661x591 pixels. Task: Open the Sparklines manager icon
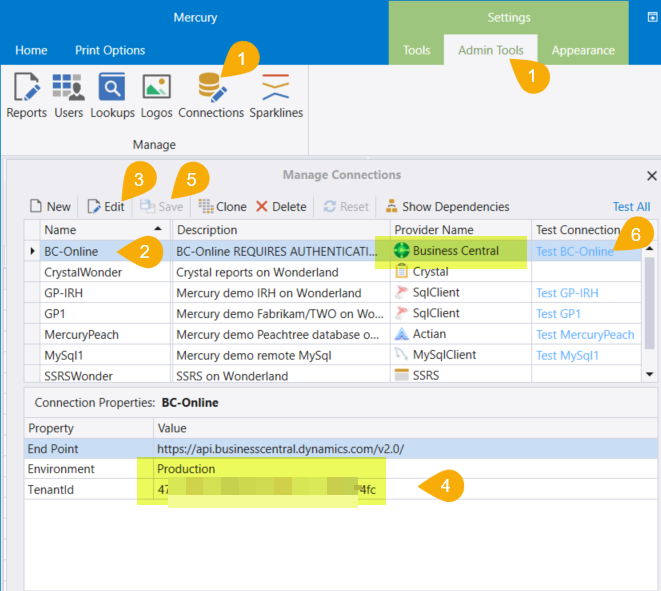[276, 95]
